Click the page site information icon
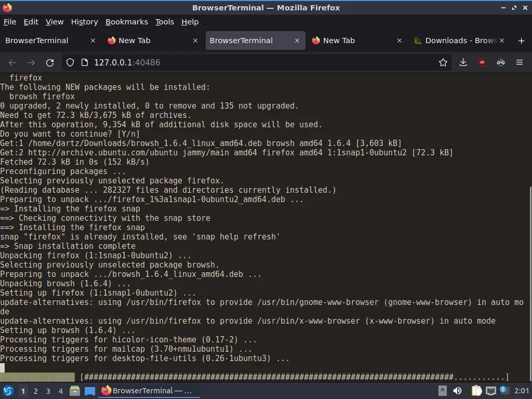The height and width of the screenshot is (399, 532). coord(85,62)
